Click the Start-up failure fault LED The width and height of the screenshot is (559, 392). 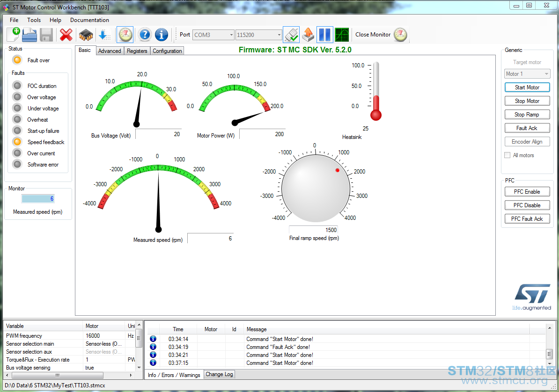[17, 131]
